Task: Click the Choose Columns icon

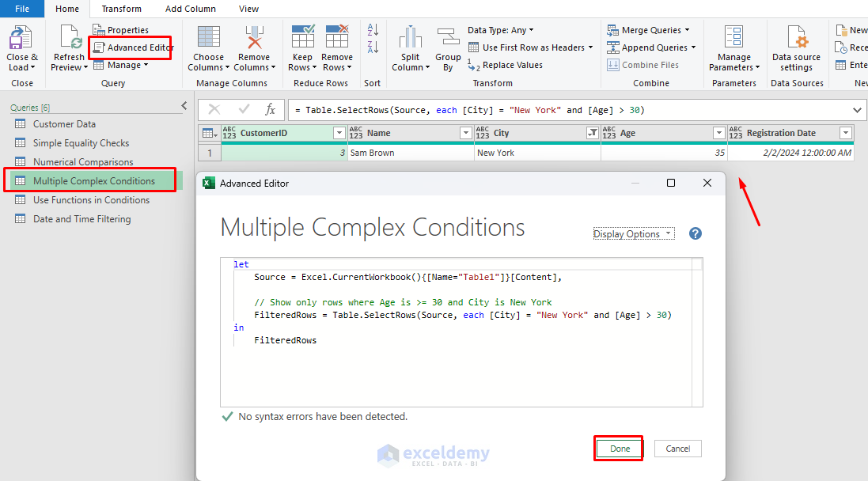Action: pyautogui.click(x=209, y=38)
